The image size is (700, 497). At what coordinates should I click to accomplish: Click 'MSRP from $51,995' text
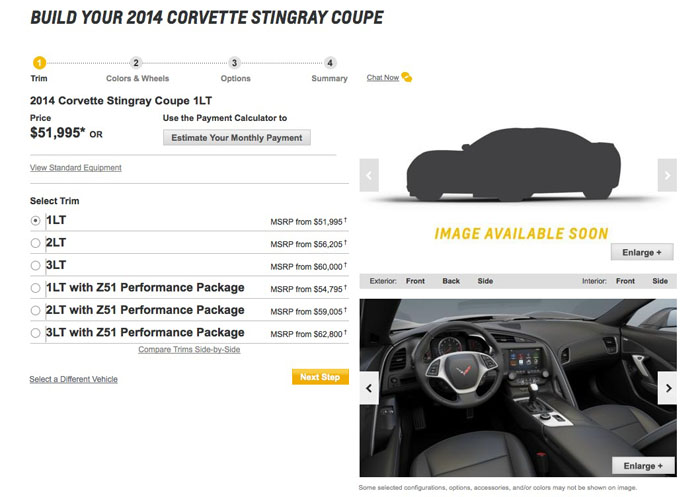(x=308, y=221)
